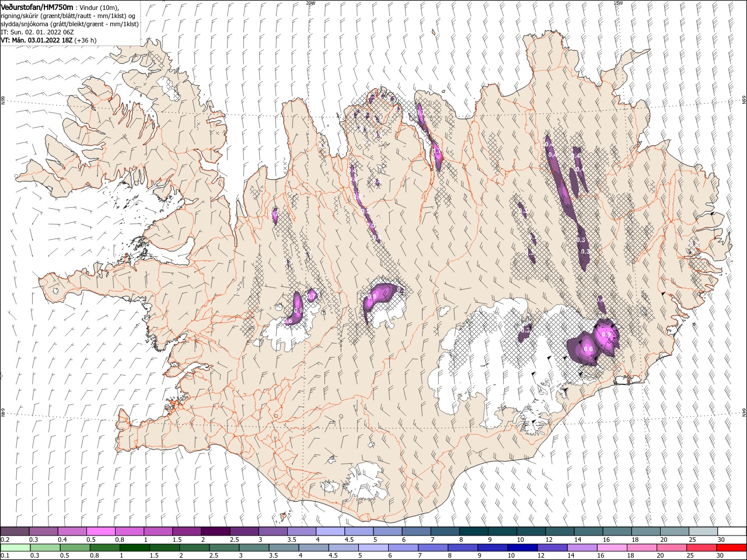Click the 20W longitude label
Image resolution: width=747 pixels, height=560 pixels.
click(310, 3)
